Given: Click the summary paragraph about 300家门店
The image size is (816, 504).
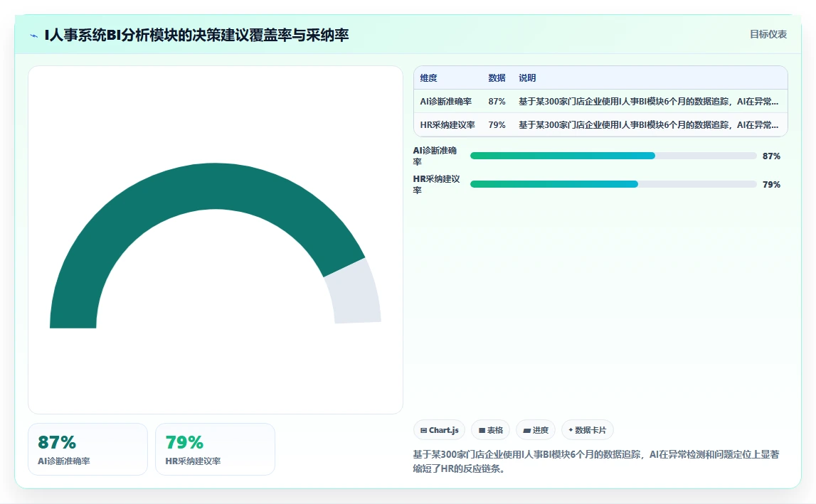Looking at the screenshot, I should [x=596, y=461].
